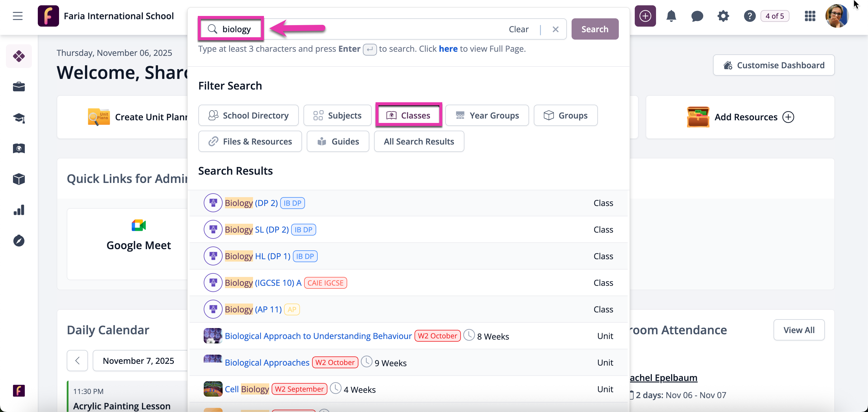Open the cube groups icon in sidebar
Screen dimensions: 868x412
pyautogui.click(x=19, y=179)
